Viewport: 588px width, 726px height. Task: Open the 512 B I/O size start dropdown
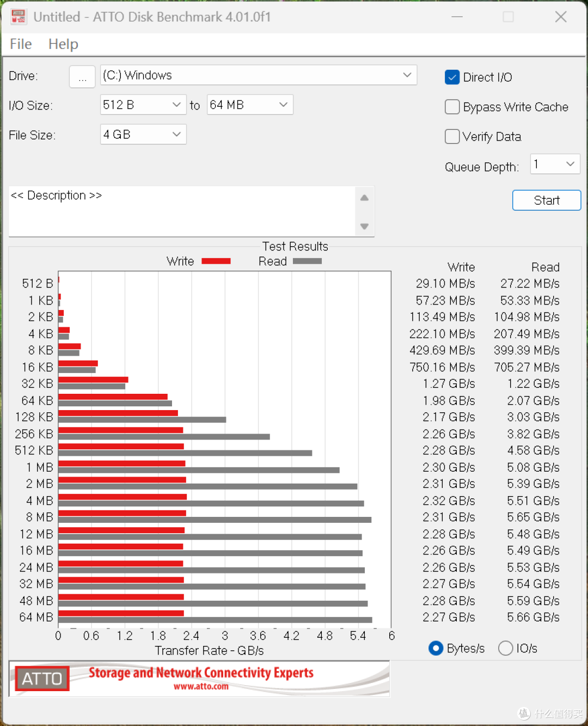tap(143, 105)
